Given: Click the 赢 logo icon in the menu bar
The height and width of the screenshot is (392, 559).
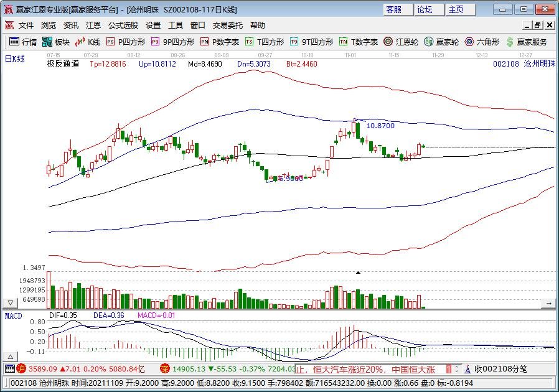Looking at the screenshot, I should 9,25.
